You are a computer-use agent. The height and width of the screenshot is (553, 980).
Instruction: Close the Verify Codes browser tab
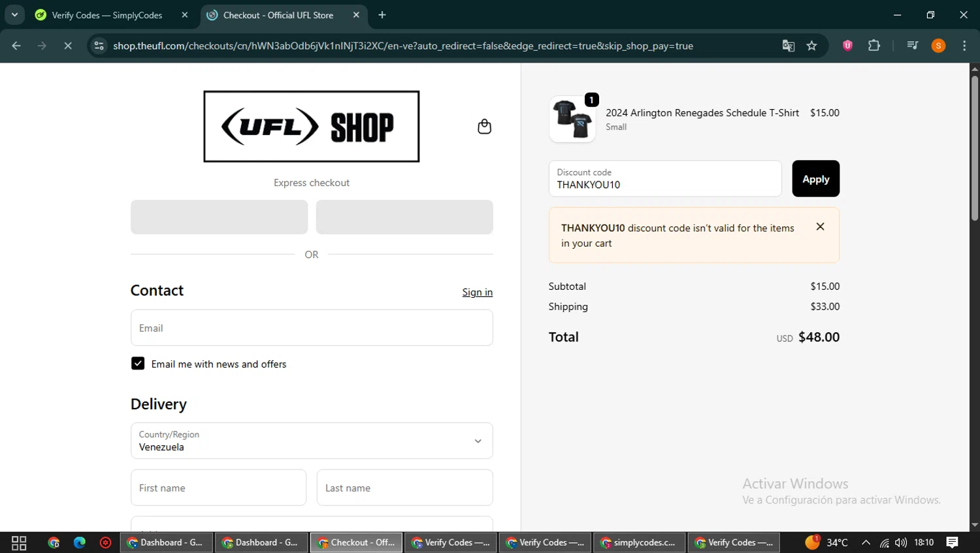pos(185,15)
